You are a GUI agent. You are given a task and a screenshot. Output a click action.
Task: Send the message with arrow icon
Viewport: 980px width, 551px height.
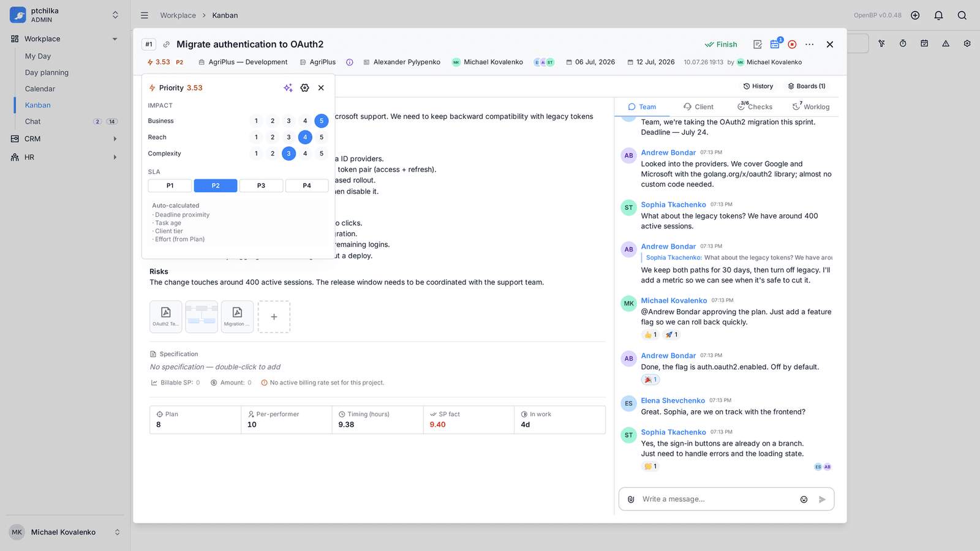pos(822,500)
